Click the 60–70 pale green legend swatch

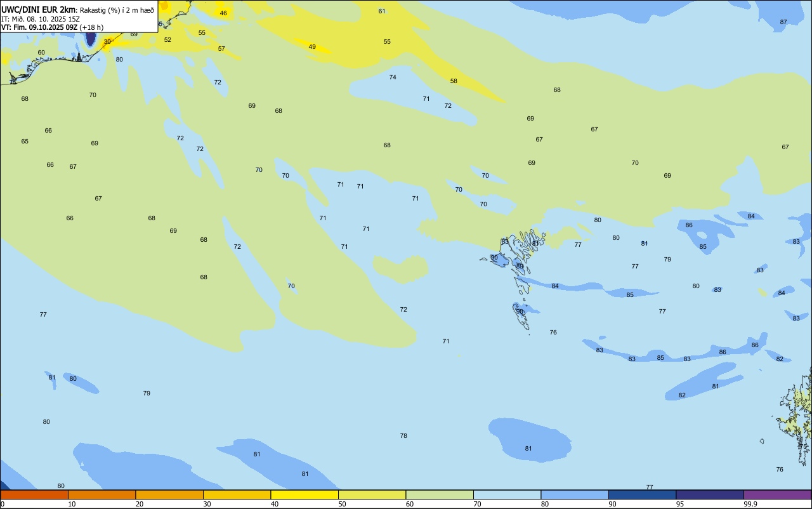(x=440, y=494)
